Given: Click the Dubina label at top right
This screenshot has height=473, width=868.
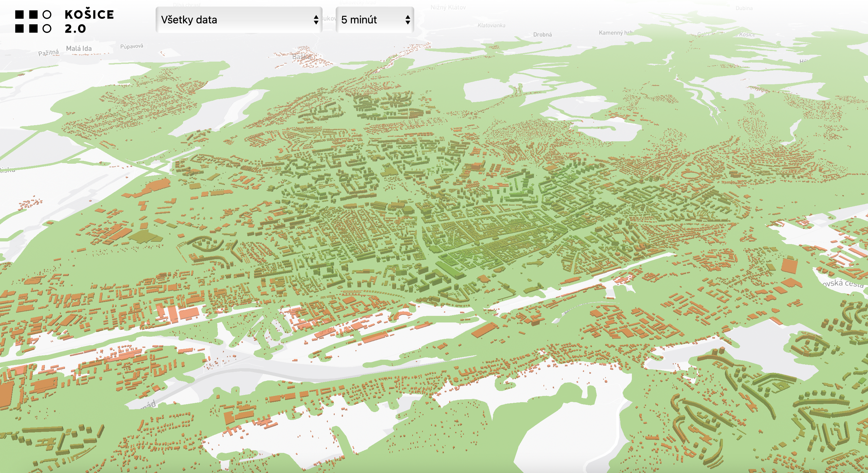Looking at the screenshot, I should pos(744,8).
